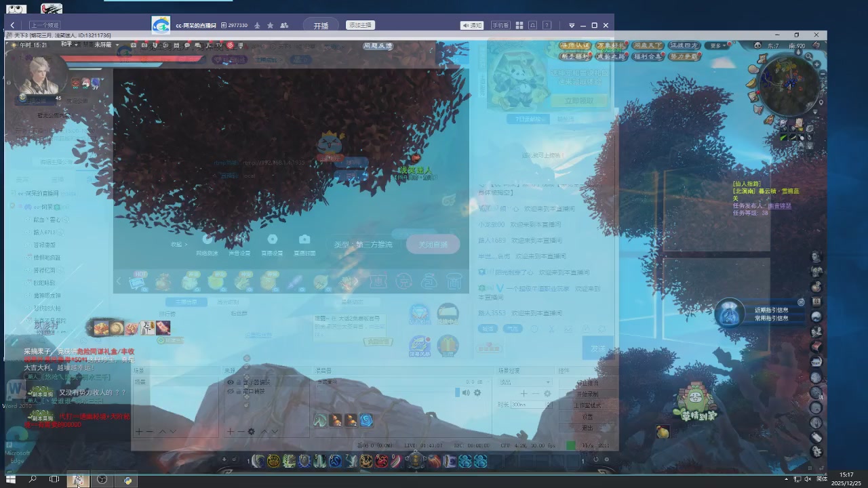Screen dimensions: 868x488
Task: Open Windows taskbar search
Action: click(x=32, y=479)
